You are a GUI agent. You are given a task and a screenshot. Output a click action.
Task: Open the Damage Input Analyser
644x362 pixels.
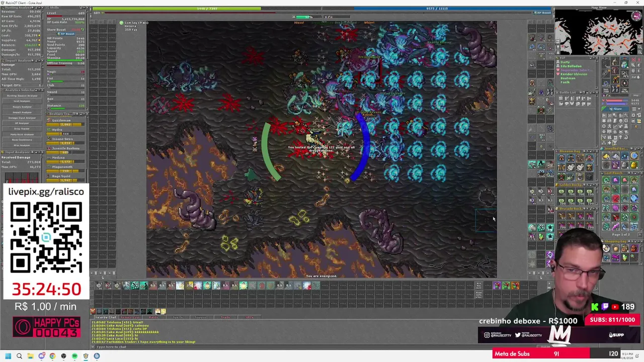(22, 118)
